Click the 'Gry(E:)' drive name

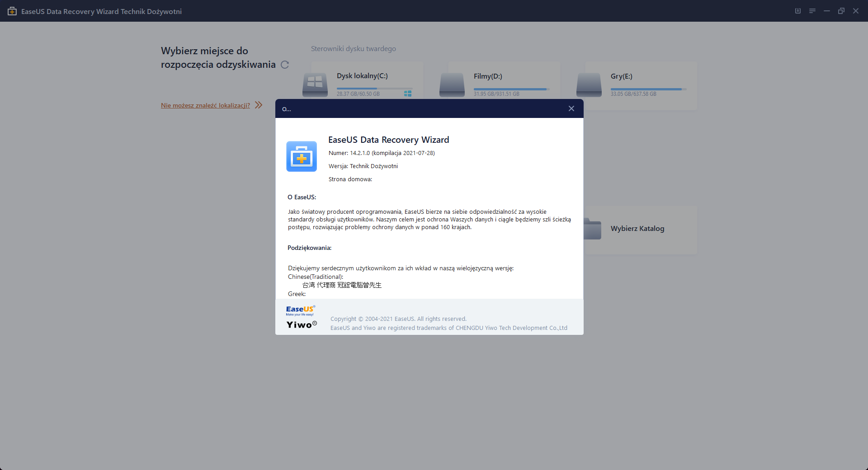tap(622, 76)
